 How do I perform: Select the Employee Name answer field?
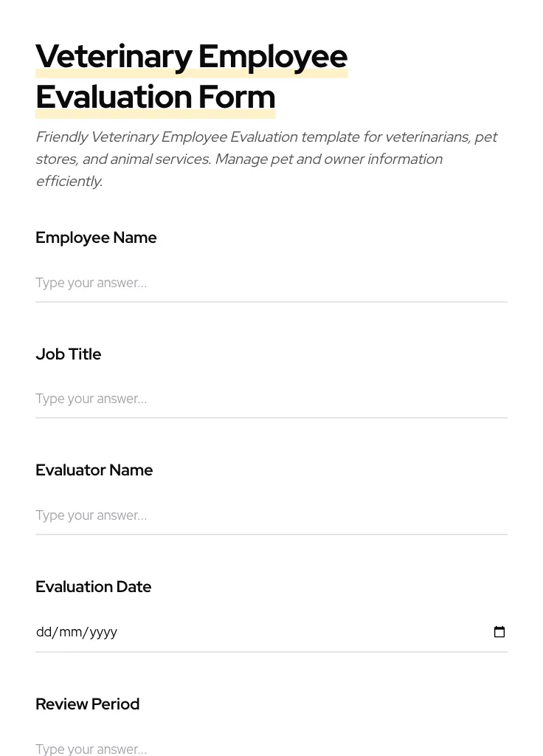(221, 283)
